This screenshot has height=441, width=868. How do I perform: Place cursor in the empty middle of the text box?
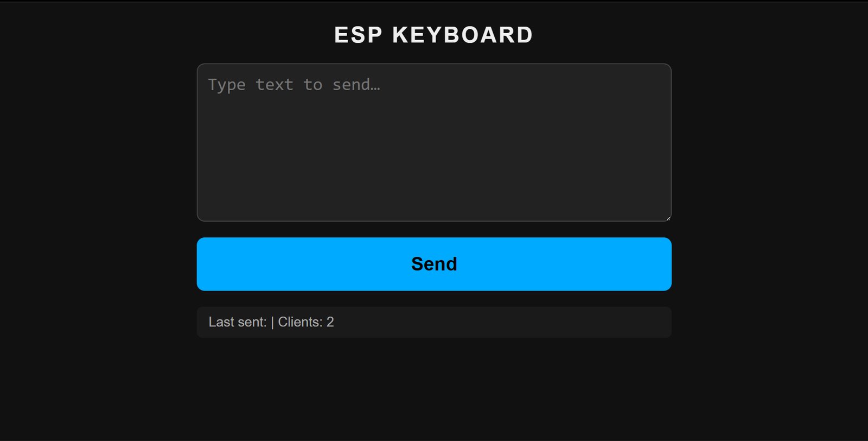[434, 152]
